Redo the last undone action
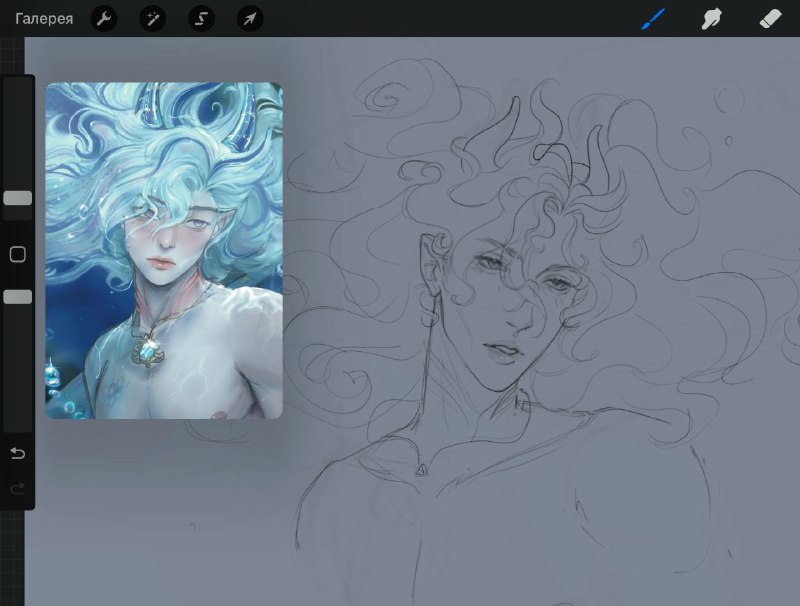 point(18,489)
